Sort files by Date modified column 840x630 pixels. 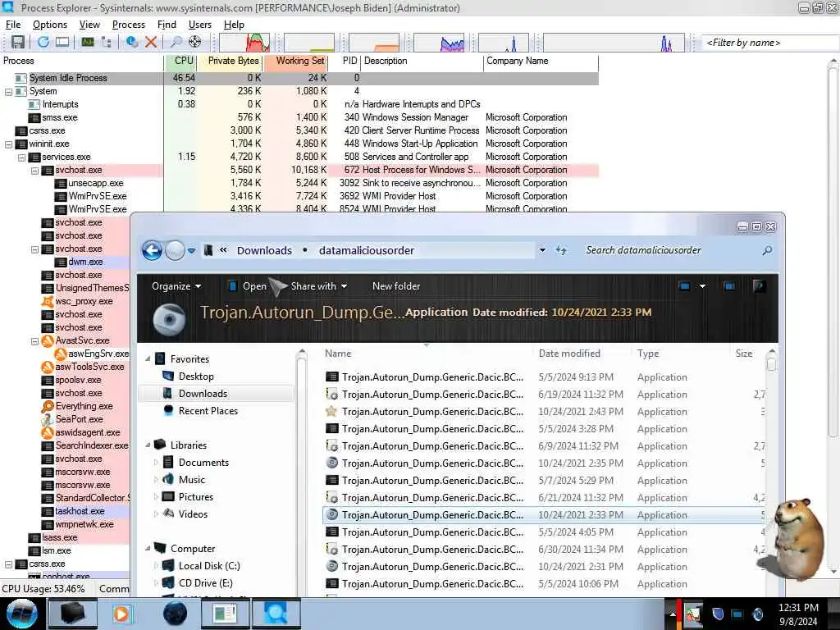pos(569,354)
